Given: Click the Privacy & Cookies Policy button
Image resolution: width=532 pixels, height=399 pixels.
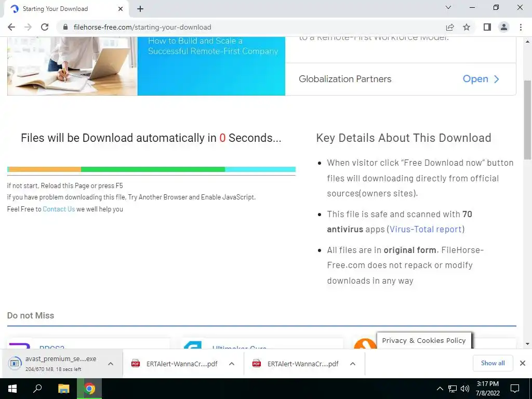Looking at the screenshot, I should coord(424,341).
